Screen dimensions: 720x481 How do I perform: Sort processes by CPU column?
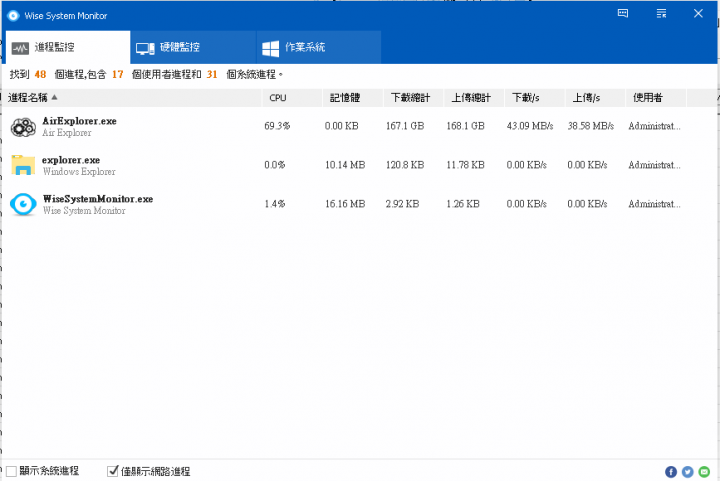(x=292, y=98)
